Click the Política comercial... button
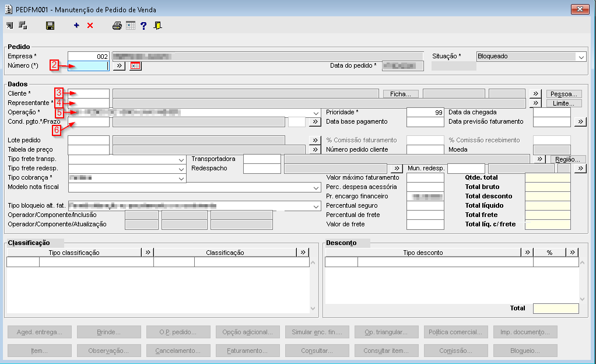This screenshot has width=596, height=364. 455,332
